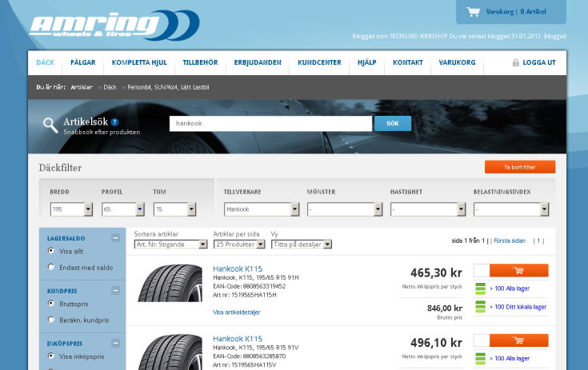588x370 pixels.
Task: Choose the Bruttopris radio option
Action: point(51,304)
